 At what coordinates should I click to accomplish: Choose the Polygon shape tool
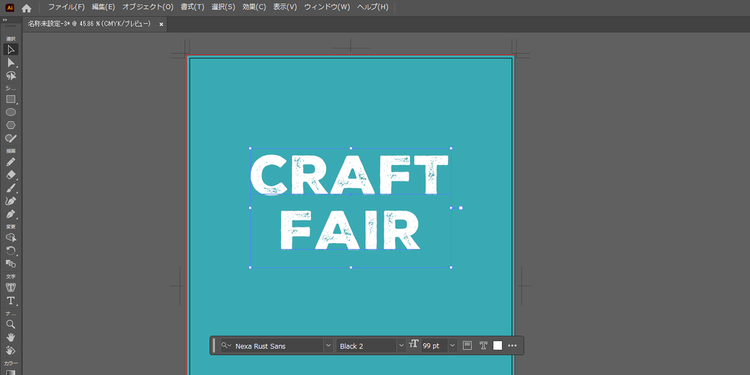11,125
